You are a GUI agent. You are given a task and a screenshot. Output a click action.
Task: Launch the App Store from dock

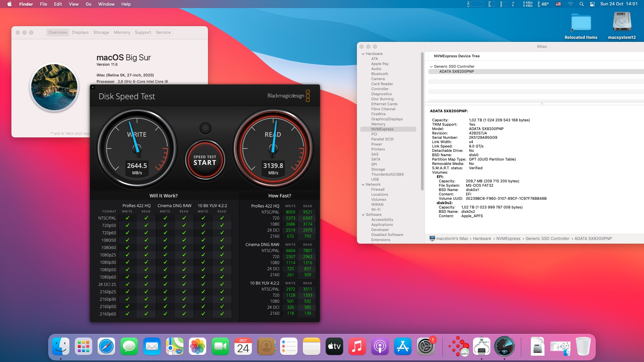click(x=402, y=346)
